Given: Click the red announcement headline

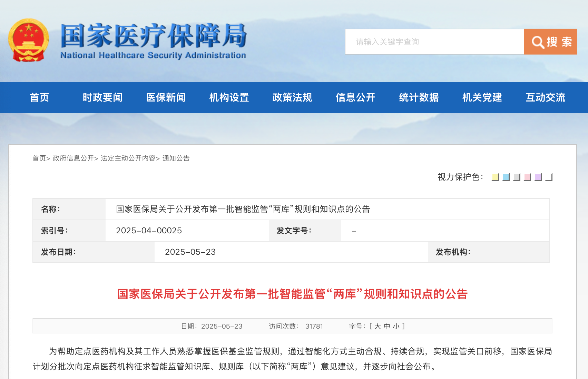Looking at the screenshot, I should click(292, 294).
